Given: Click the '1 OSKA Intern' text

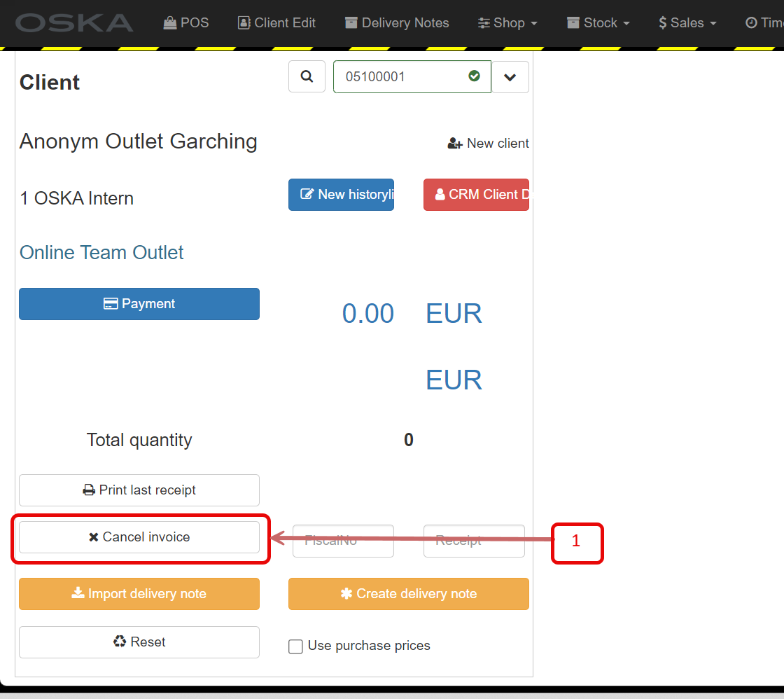Looking at the screenshot, I should [x=76, y=199].
